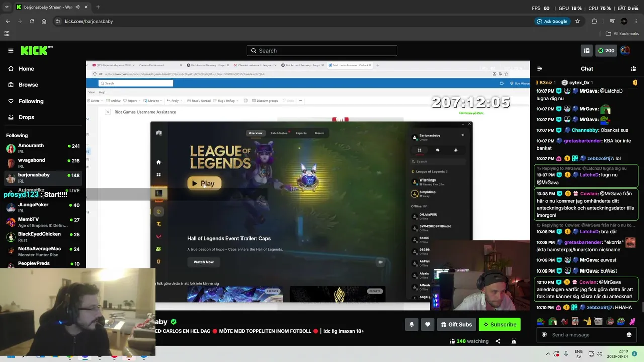Bookmark this page with the star icon

(577, 21)
